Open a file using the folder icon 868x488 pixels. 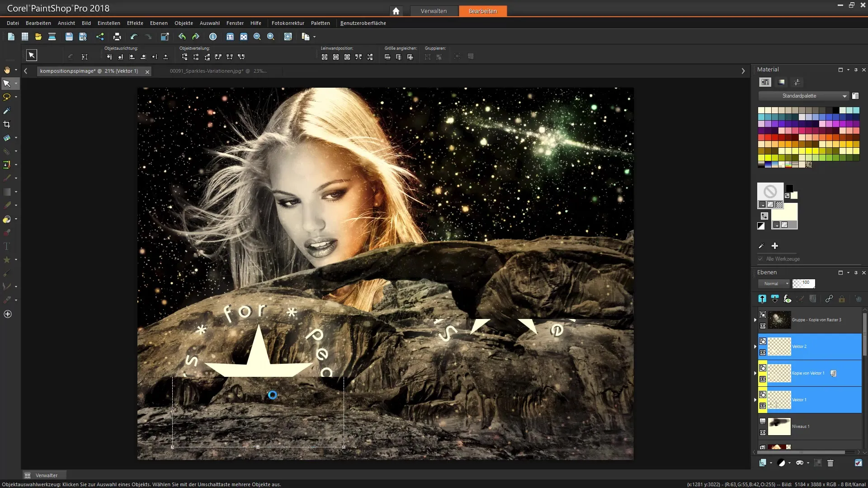[x=38, y=37]
